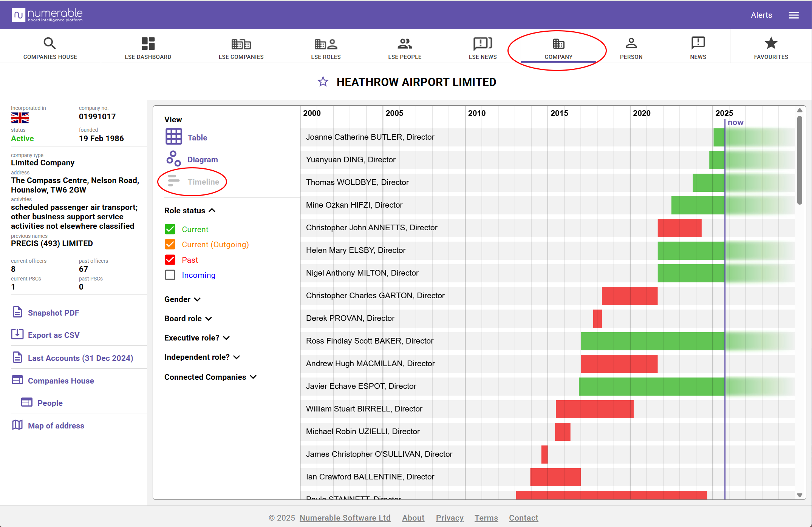Viewport: 812px width, 527px height.
Task: Click the timeline's vertical scrollbar thumb
Action: [800, 160]
